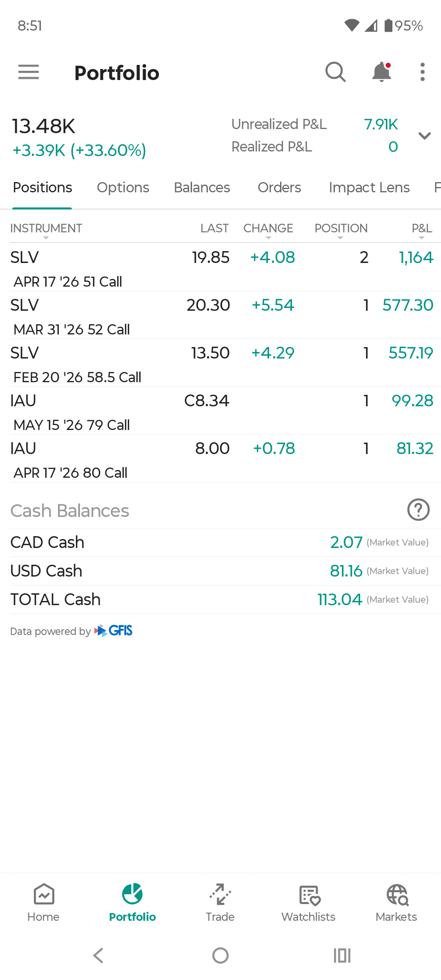Sort by the POSITION column
Image resolution: width=441 pixels, height=980 pixels.
[341, 229]
